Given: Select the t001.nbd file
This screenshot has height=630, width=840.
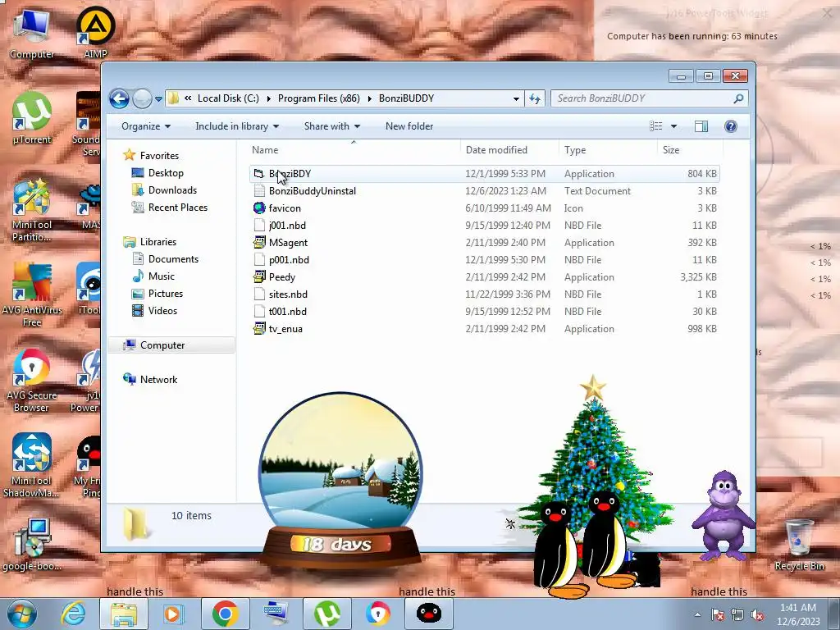Looking at the screenshot, I should 484,311.
